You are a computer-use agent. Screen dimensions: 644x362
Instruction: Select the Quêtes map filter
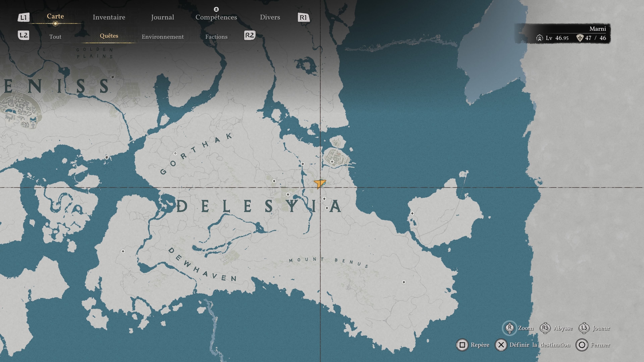click(x=109, y=36)
